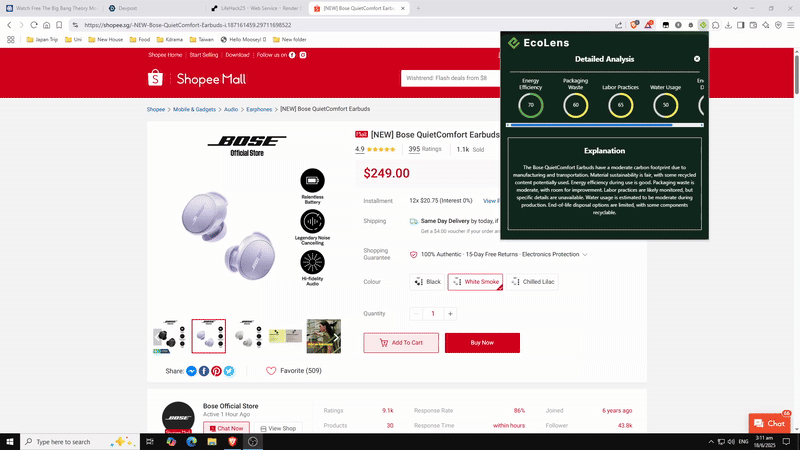Open Shopee Instagram page icon
The height and width of the screenshot is (450, 800).
tap(303, 55)
